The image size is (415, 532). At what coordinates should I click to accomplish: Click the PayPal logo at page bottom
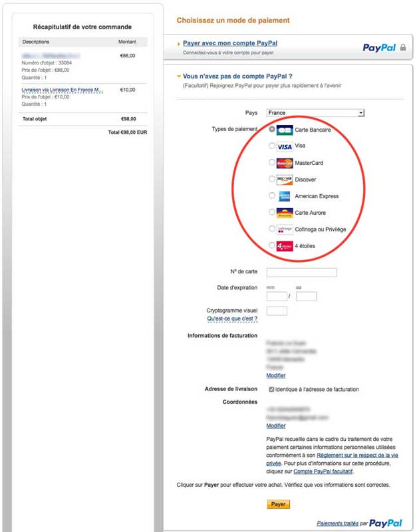(386, 523)
